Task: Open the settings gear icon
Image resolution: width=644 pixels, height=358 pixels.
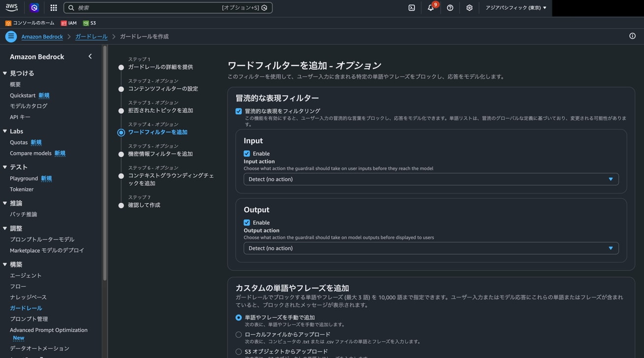Action: (469, 8)
